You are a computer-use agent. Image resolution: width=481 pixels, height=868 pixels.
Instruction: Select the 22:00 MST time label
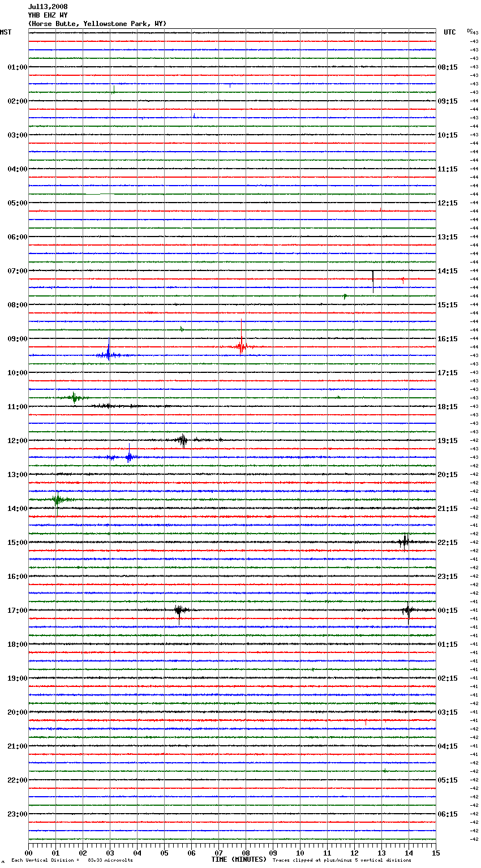pos(18,780)
